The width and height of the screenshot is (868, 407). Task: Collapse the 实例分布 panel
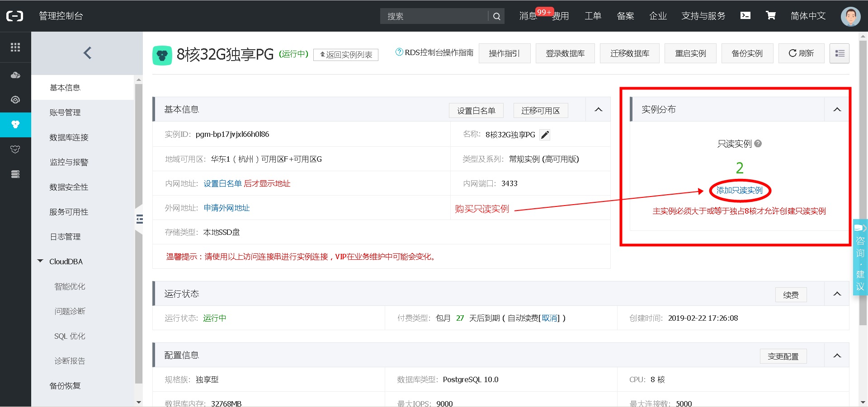click(x=837, y=109)
